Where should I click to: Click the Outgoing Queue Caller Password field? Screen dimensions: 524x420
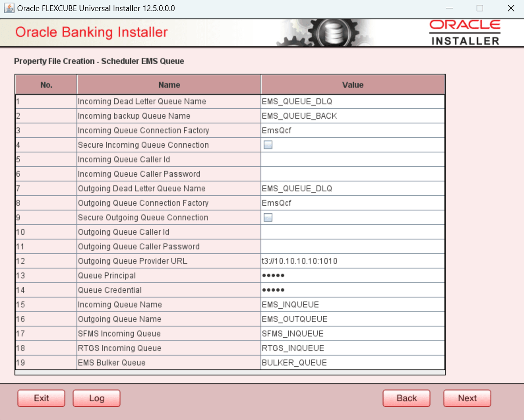pyautogui.click(x=353, y=246)
